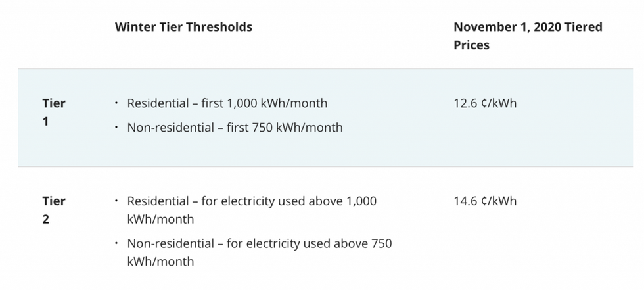The height and width of the screenshot is (290, 644).
Task: Click bullet before Residential first 1,000 kWh
Action: pyautogui.click(x=116, y=103)
